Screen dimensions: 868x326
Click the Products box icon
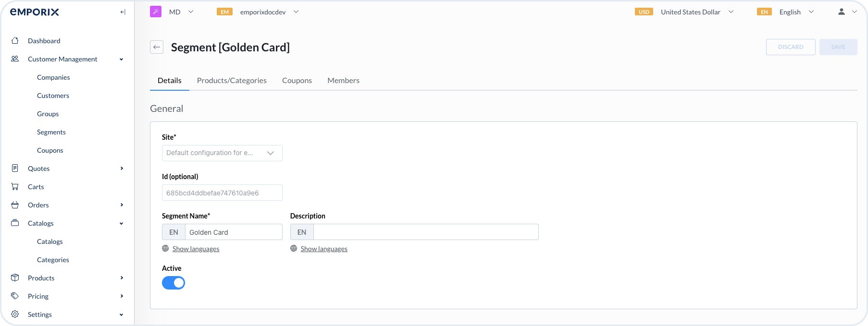tap(15, 278)
